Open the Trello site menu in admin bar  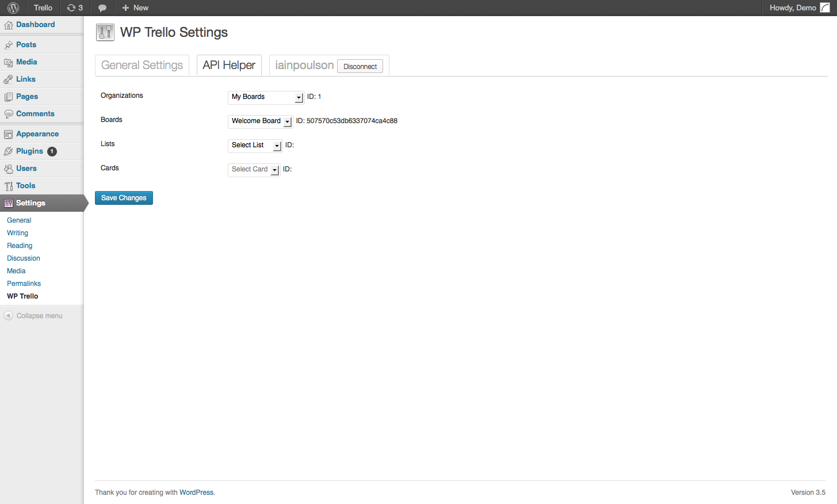pyautogui.click(x=43, y=8)
